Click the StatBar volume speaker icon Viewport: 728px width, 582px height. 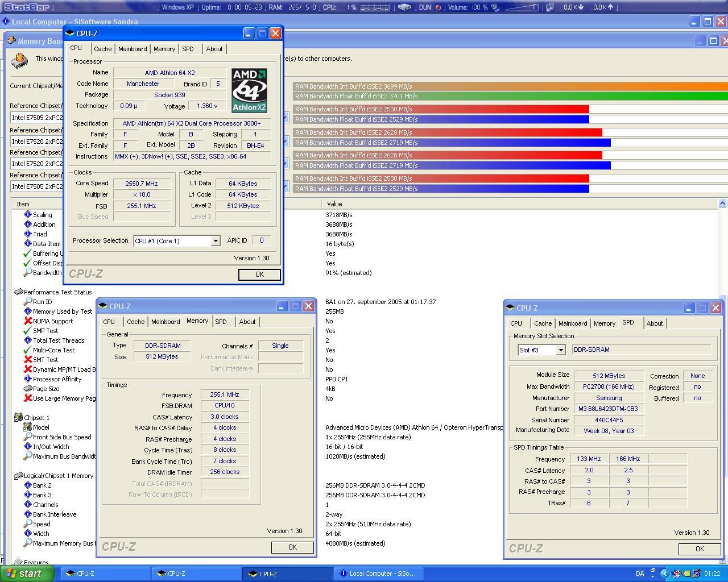pos(495,7)
